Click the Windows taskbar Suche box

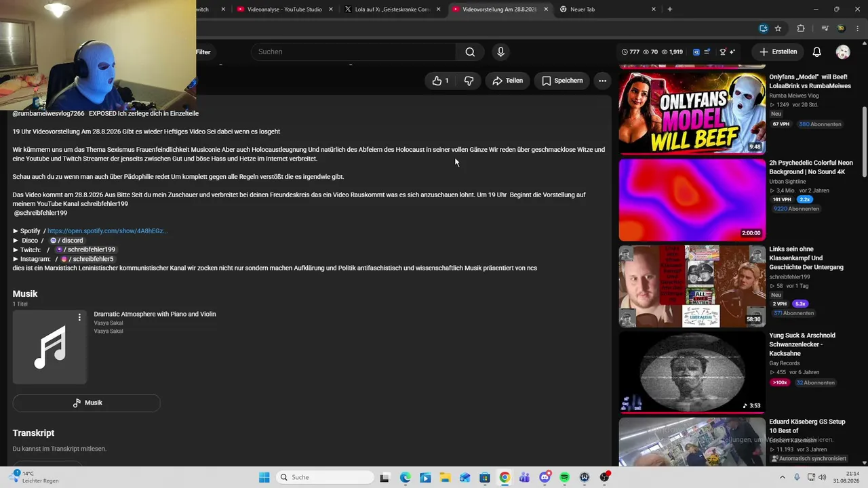pyautogui.click(x=325, y=477)
